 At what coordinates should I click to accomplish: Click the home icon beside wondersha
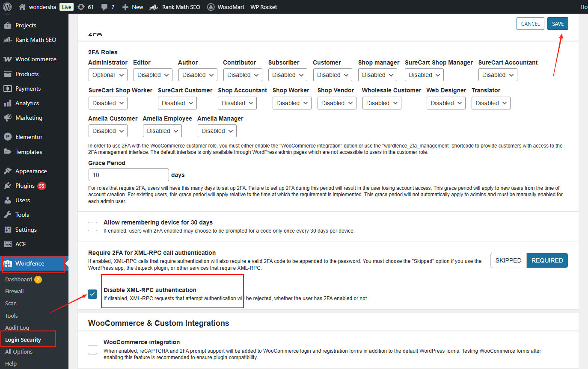coord(23,7)
